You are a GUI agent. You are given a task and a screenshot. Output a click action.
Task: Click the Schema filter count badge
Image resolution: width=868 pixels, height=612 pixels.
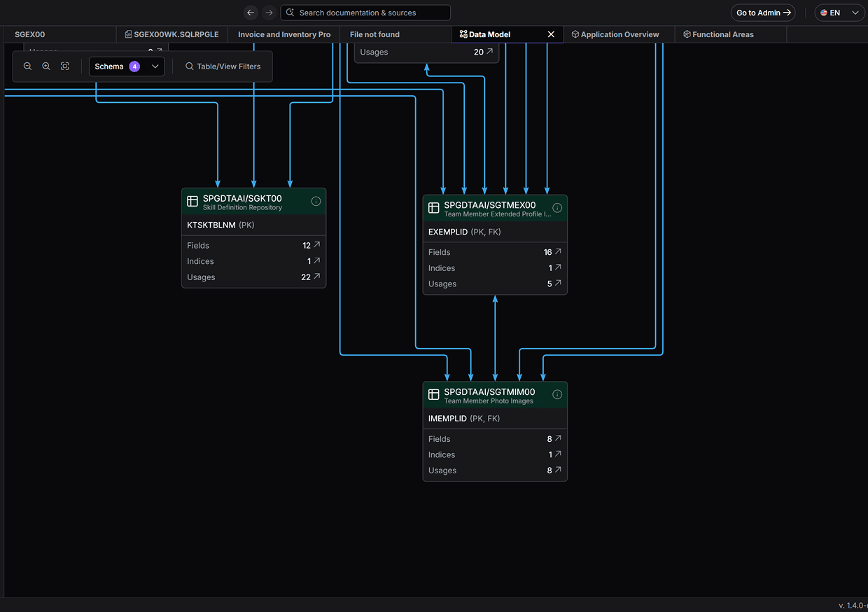(x=135, y=66)
